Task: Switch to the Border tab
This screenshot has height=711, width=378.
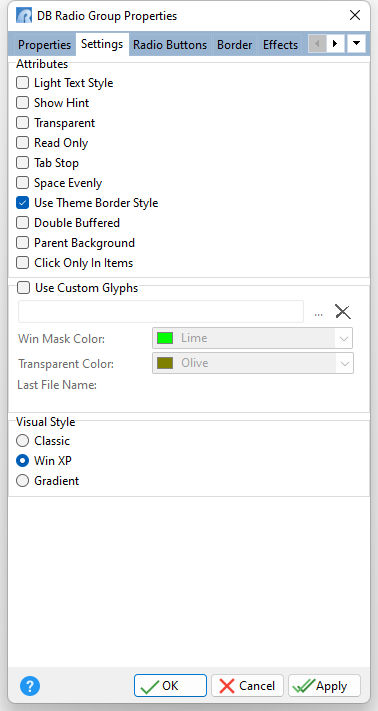Action: [234, 45]
